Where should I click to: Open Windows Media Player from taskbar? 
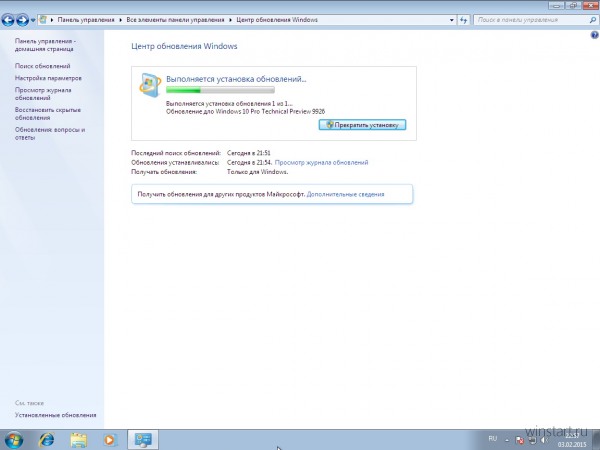click(x=110, y=440)
